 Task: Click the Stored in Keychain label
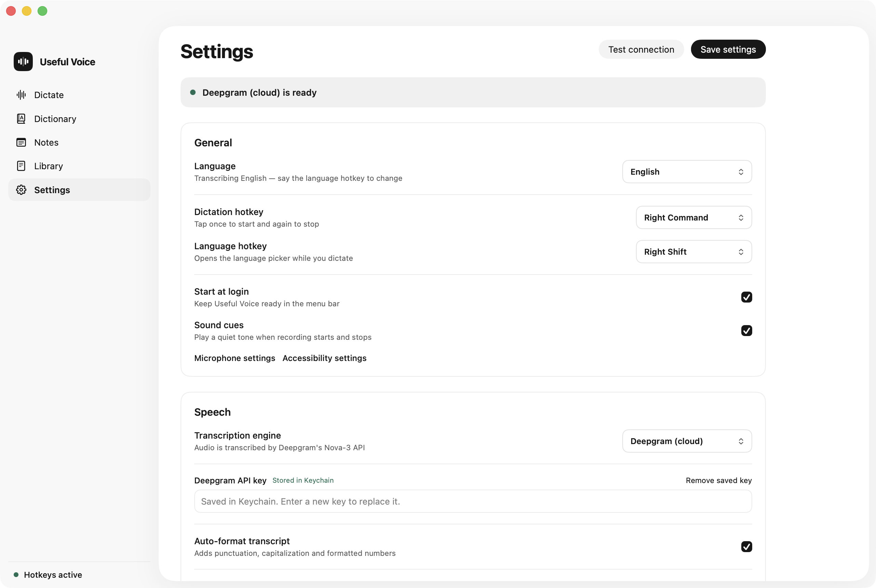303,480
